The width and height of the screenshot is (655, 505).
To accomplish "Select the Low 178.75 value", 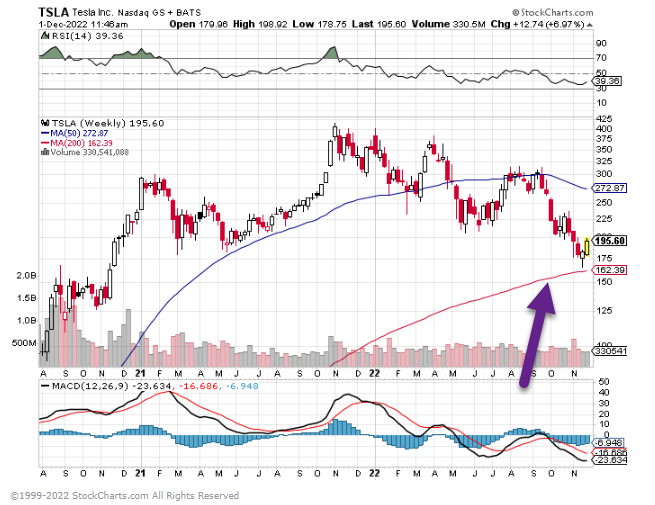I will coord(320,24).
